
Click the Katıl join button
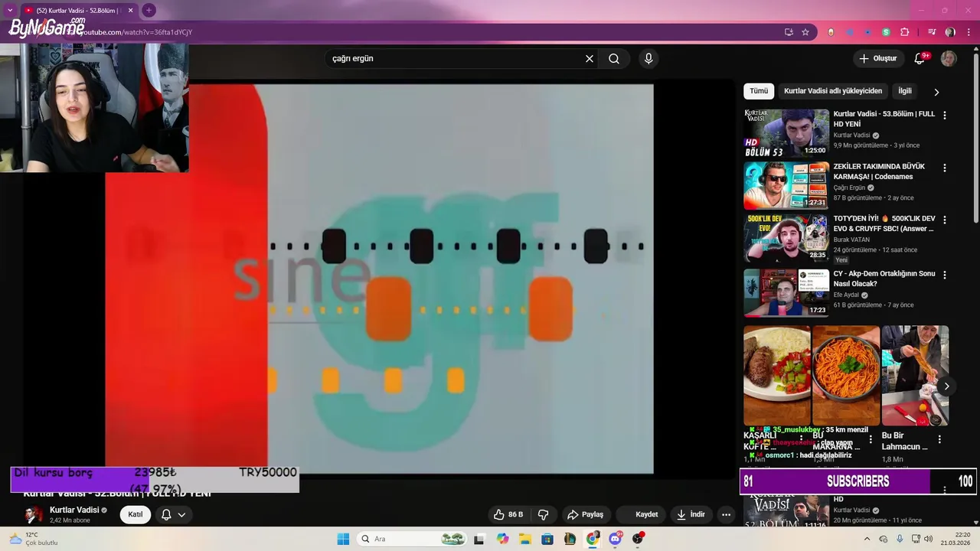tap(136, 514)
